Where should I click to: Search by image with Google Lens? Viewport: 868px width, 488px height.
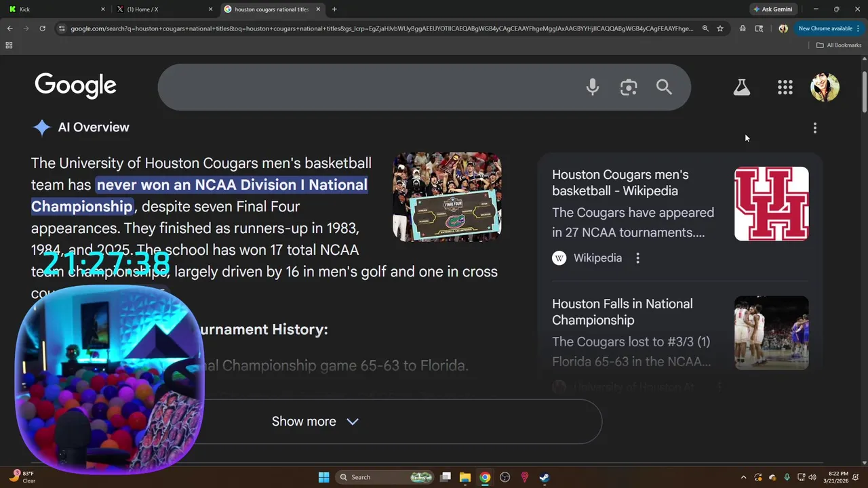click(x=629, y=87)
